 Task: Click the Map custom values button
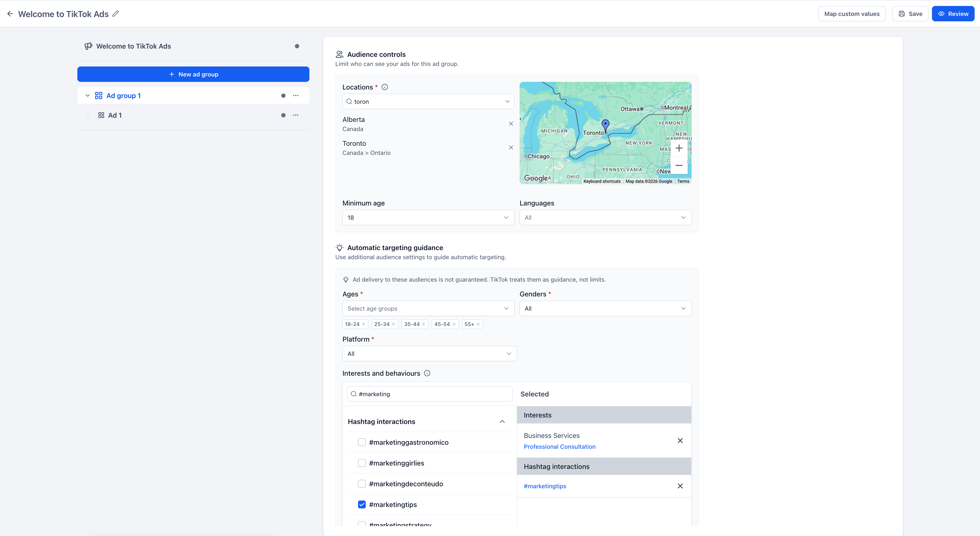point(852,14)
